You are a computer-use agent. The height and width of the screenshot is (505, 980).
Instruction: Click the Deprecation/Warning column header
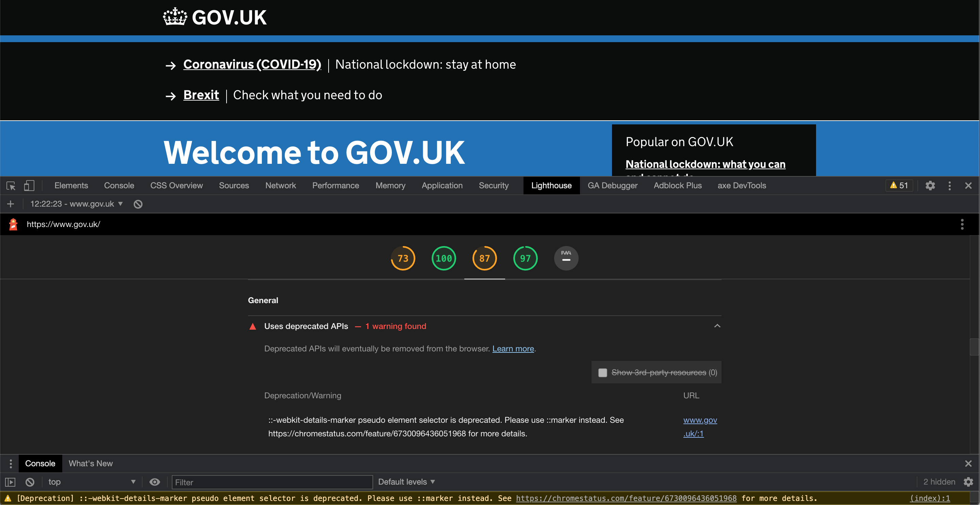[302, 396]
